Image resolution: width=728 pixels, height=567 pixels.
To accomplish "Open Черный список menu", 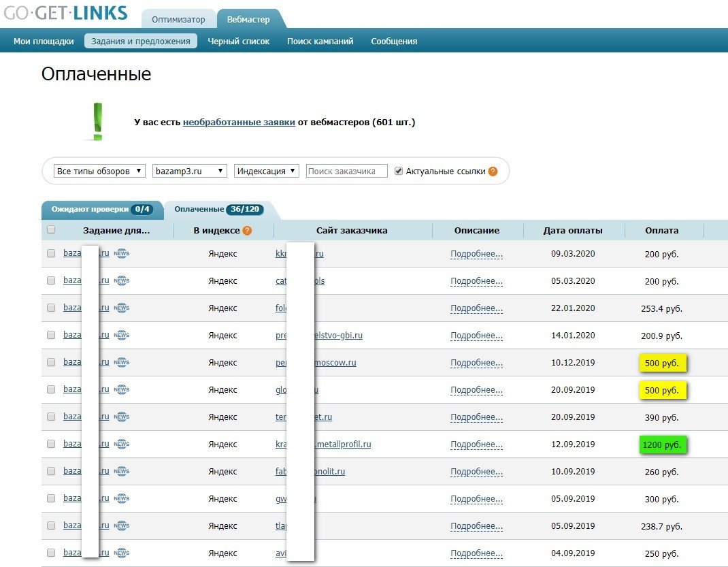I will pos(239,42).
